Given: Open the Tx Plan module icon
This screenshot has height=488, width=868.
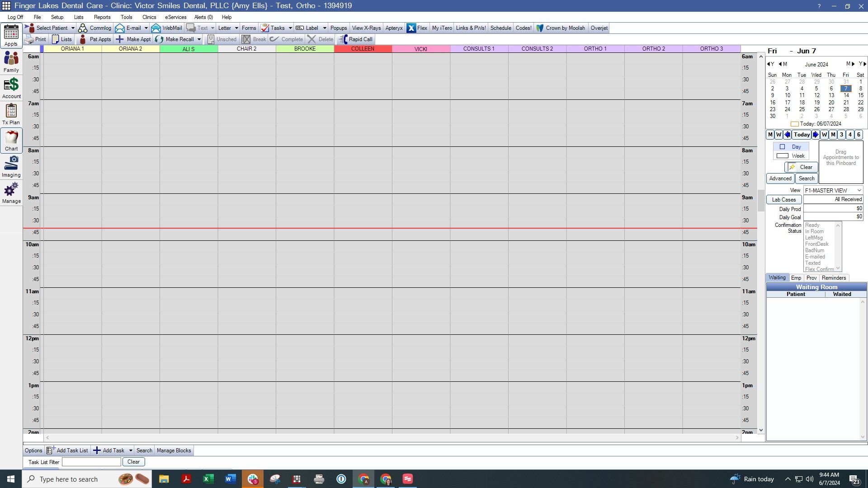Looking at the screenshot, I should (x=11, y=114).
